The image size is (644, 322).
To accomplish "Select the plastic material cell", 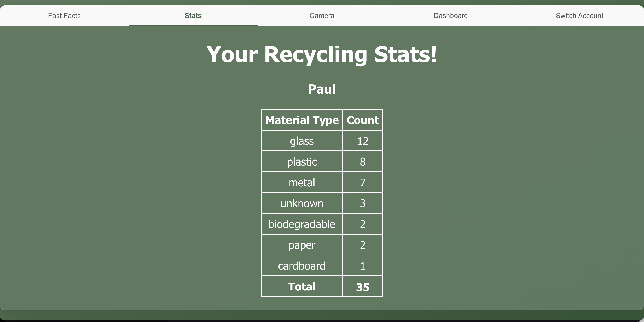I will pyautogui.click(x=302, y=162).
